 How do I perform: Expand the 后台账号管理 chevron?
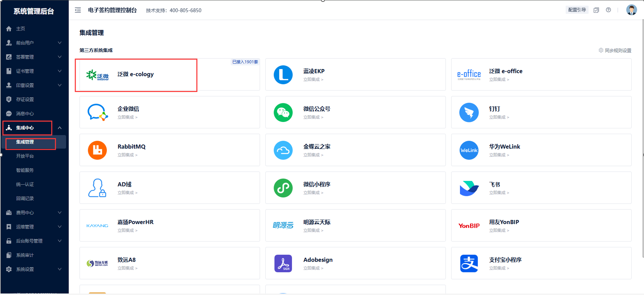(60, 241)
